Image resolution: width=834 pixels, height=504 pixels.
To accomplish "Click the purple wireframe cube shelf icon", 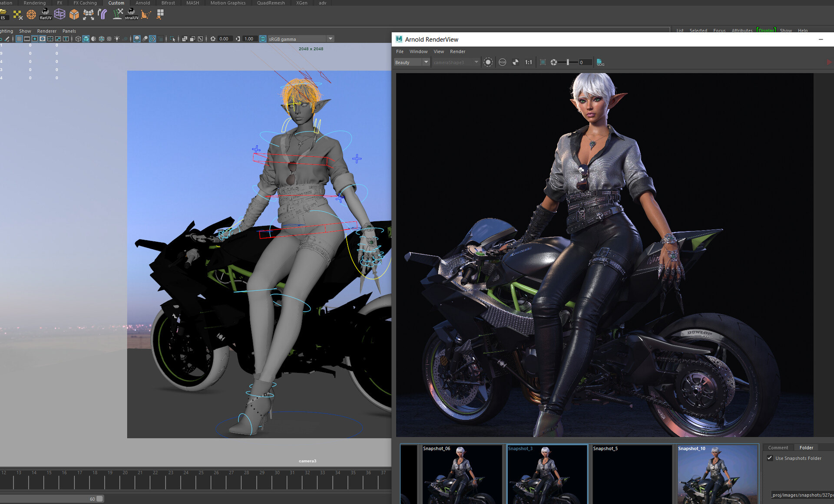I will coord(60,14).
